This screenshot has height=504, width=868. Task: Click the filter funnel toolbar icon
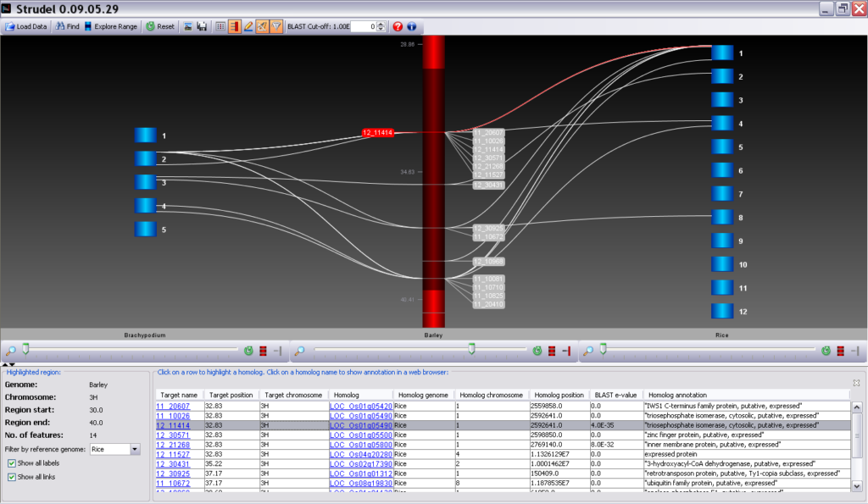tap(277, 26)
